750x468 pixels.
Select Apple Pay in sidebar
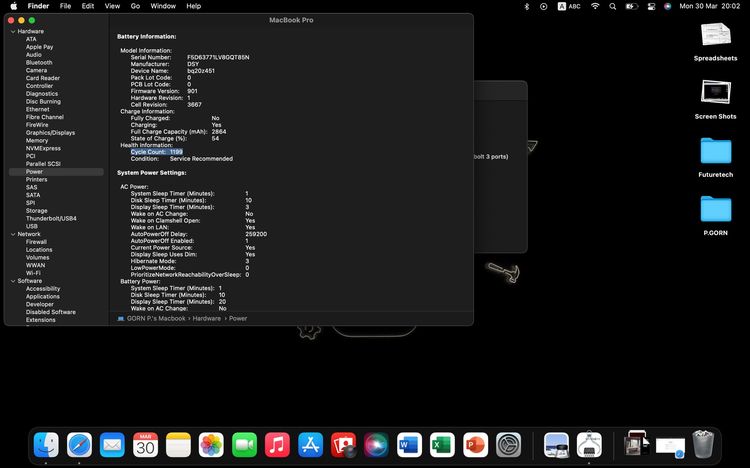(39, 47)
